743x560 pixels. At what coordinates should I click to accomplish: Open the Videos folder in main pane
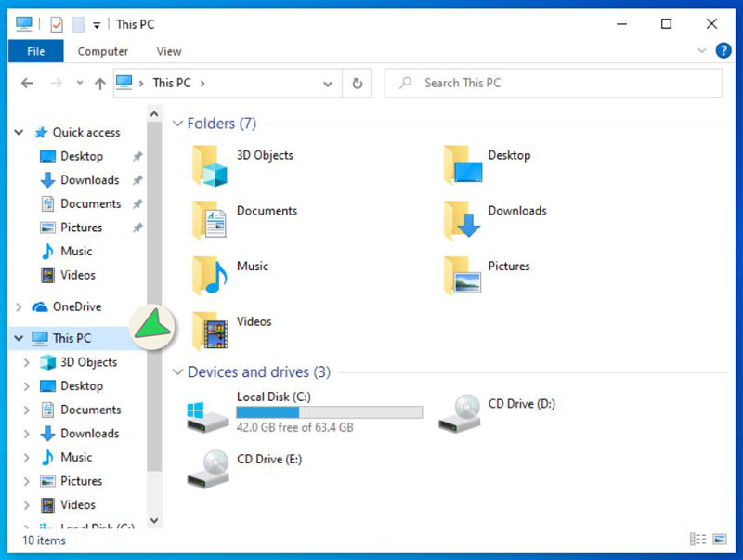pos(210,331)
